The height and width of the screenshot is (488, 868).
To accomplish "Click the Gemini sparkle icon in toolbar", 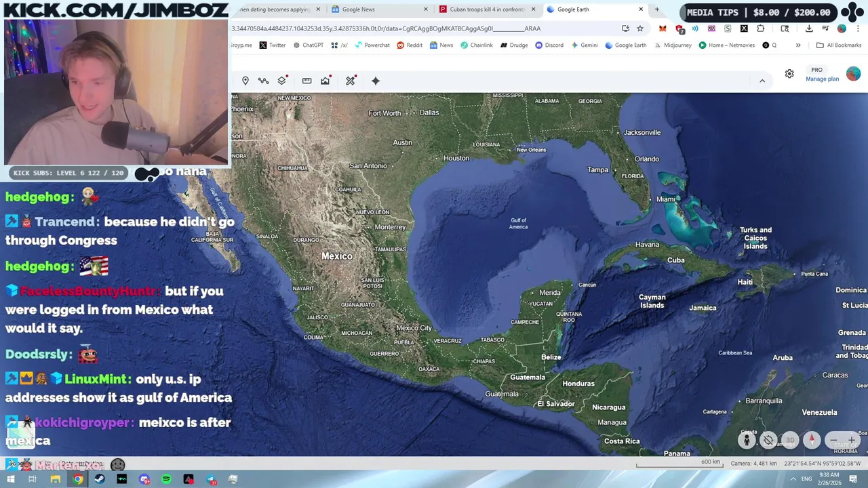I will pos(375,81).
